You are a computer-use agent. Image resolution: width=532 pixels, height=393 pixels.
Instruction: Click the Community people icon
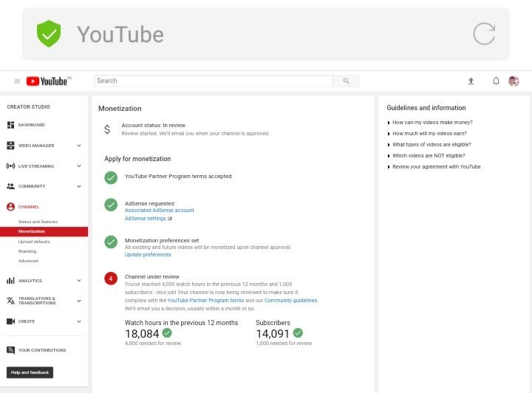tap(10, 186)
